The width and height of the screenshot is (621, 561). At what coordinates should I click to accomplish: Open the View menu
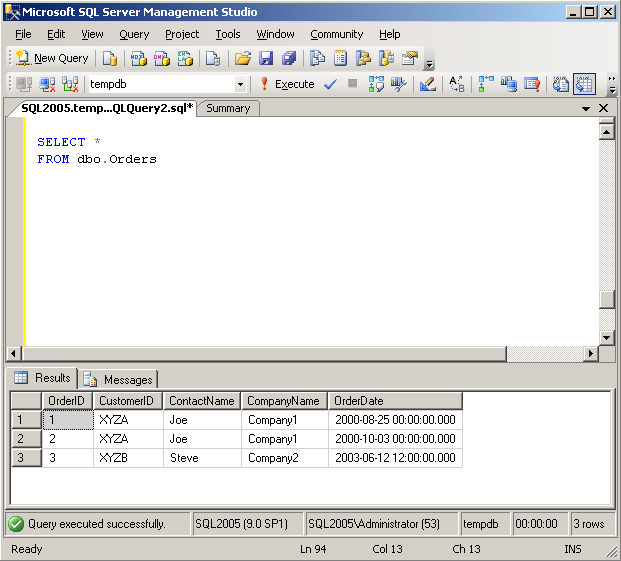coord(92,34)
